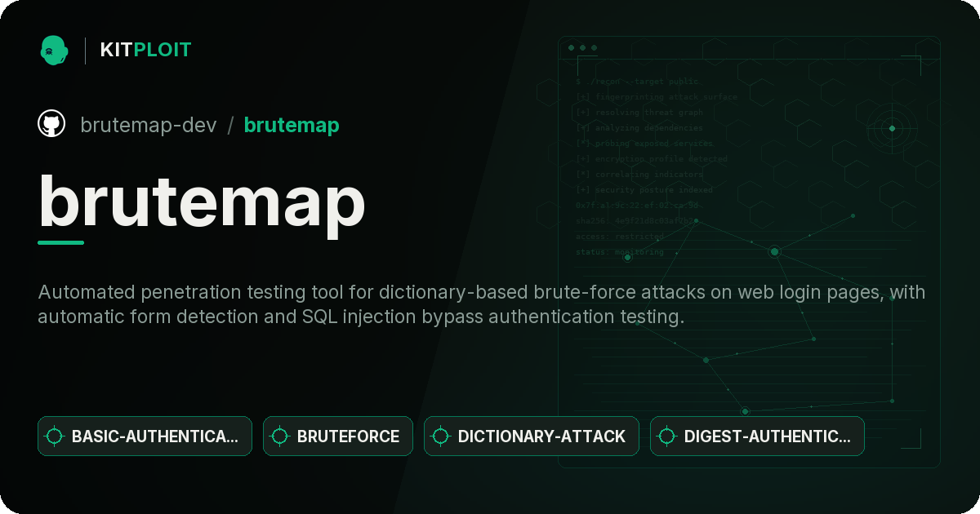Click the '--target public' command line
The image size is (980, 514).
637,82
